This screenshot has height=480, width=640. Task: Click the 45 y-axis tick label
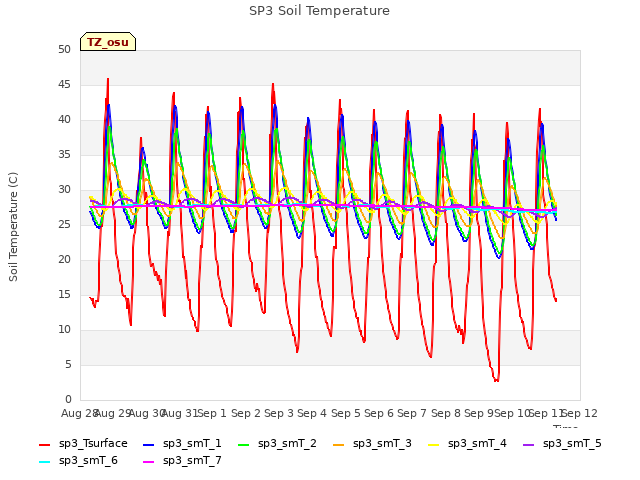point(64,84)
